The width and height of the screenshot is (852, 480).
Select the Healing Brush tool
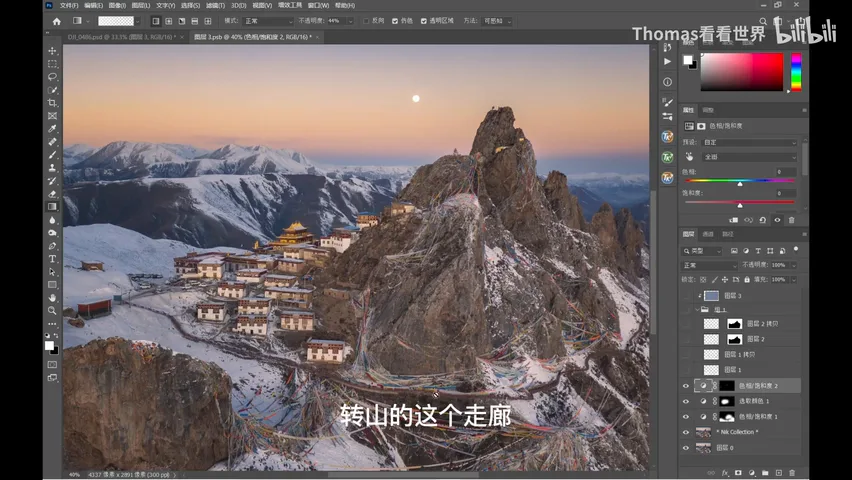pyautogui.click(x=52, y=142)
